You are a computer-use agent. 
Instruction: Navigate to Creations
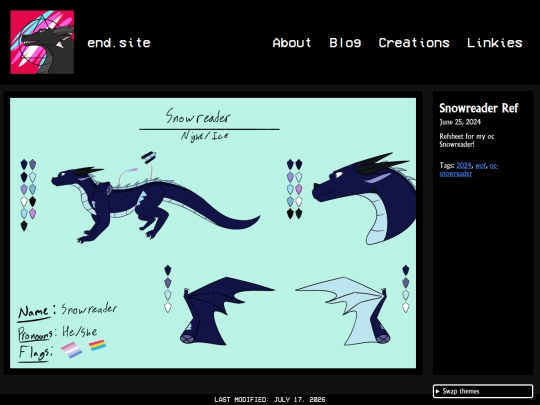[414, 43]
